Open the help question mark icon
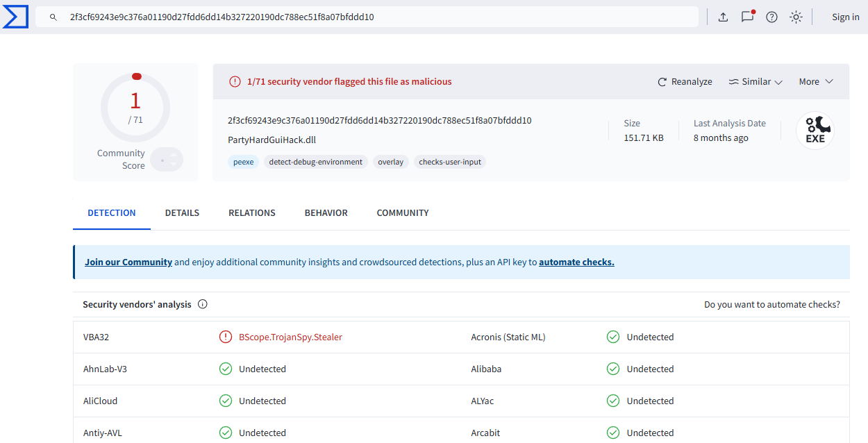The height and width of the screenshot is (443, 868). (x=771, y=17)
